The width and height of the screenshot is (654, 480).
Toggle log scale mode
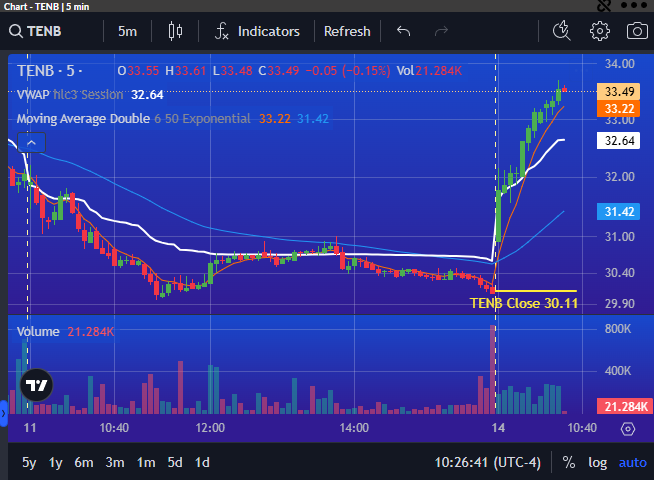(597, 462)
